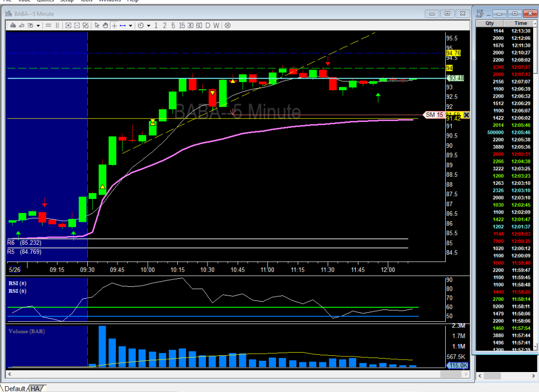Switch chart to 1 minute interval

tap(156, 25)
